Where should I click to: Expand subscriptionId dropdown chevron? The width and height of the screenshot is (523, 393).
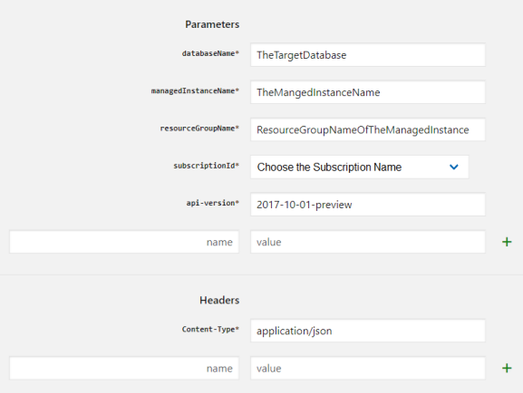coord(454,167)
